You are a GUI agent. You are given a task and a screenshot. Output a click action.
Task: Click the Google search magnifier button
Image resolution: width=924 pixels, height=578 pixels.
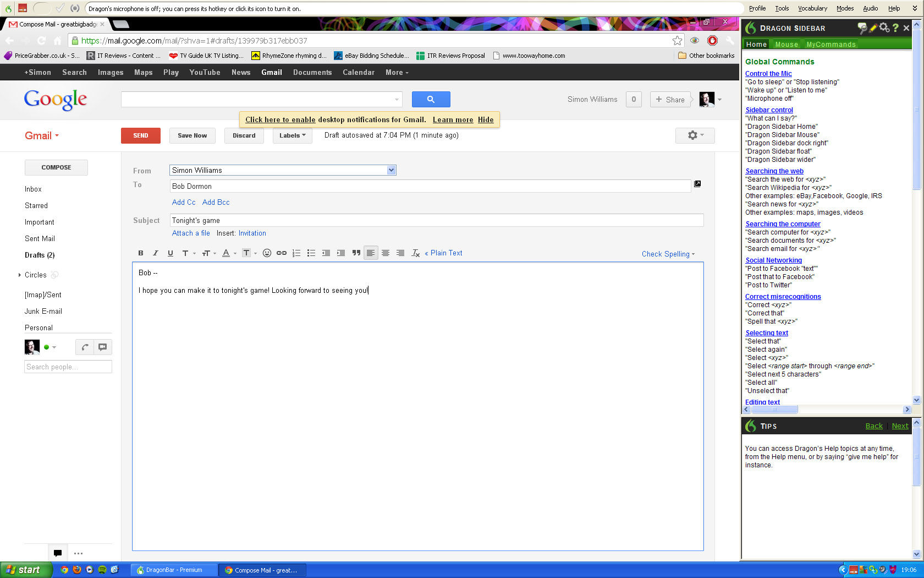[x=431, y=100]
